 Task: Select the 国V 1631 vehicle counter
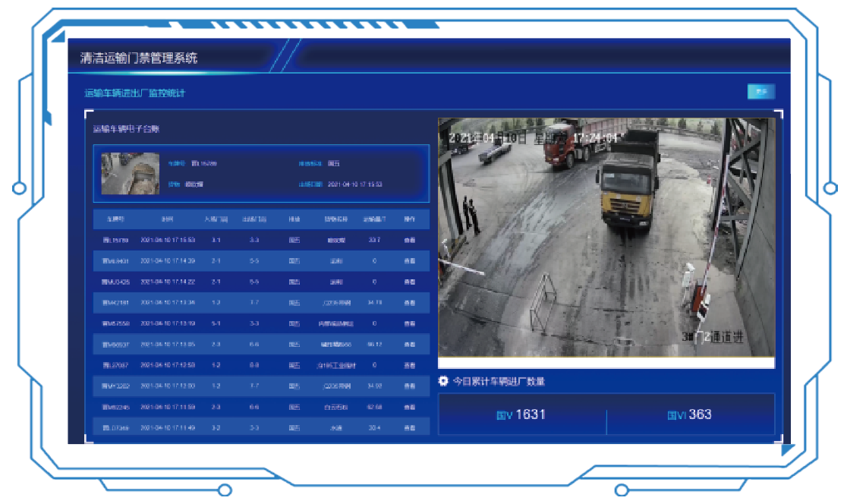click(x=522, y=414)
